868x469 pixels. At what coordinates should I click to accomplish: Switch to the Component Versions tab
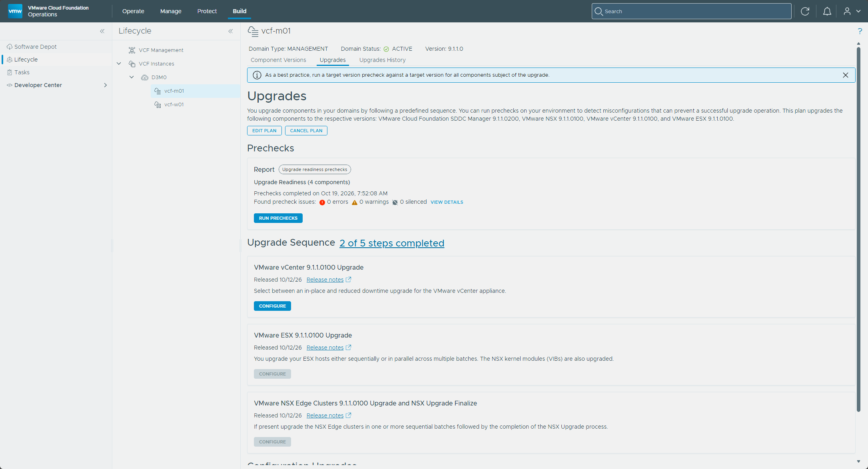[x=278, y=60]
